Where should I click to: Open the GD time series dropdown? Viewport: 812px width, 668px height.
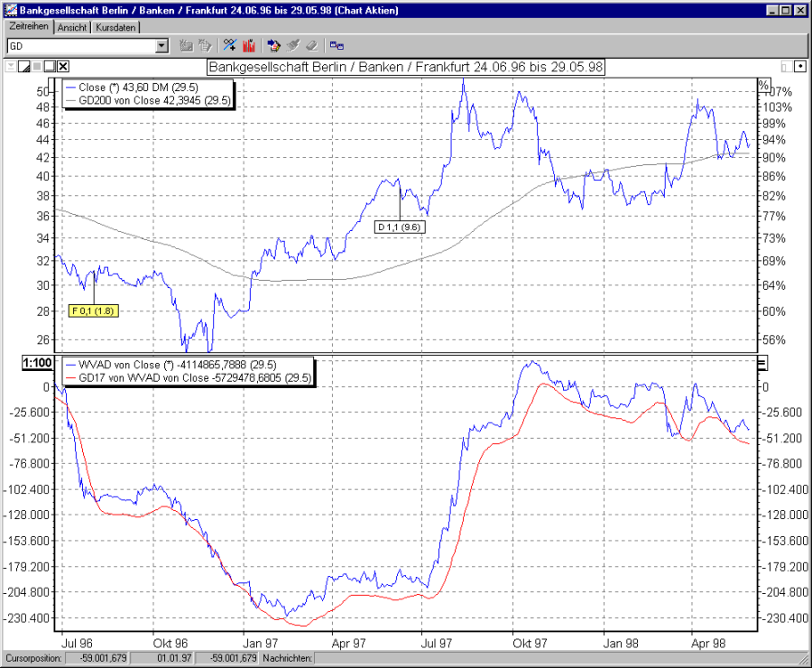[x=160, y=45]
